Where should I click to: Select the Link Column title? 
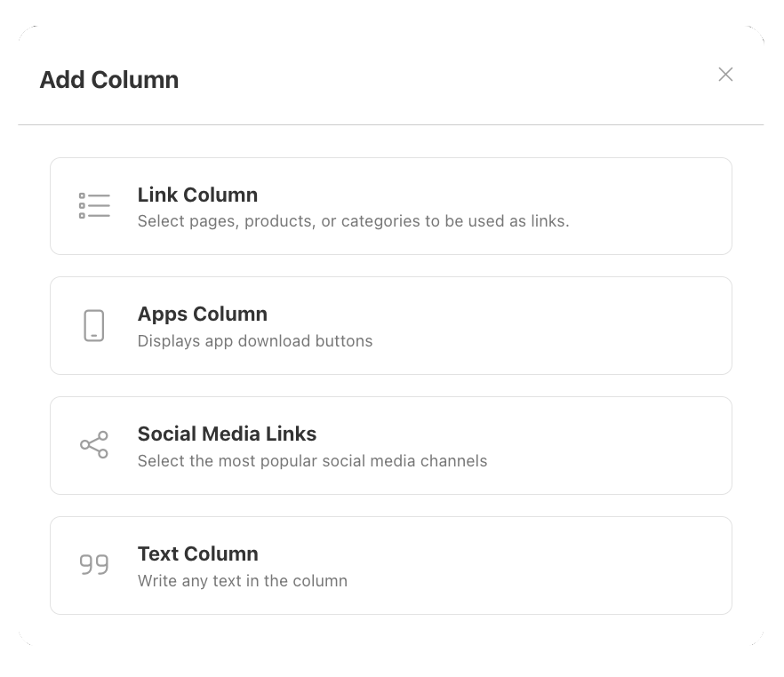(x=197, y=195)
